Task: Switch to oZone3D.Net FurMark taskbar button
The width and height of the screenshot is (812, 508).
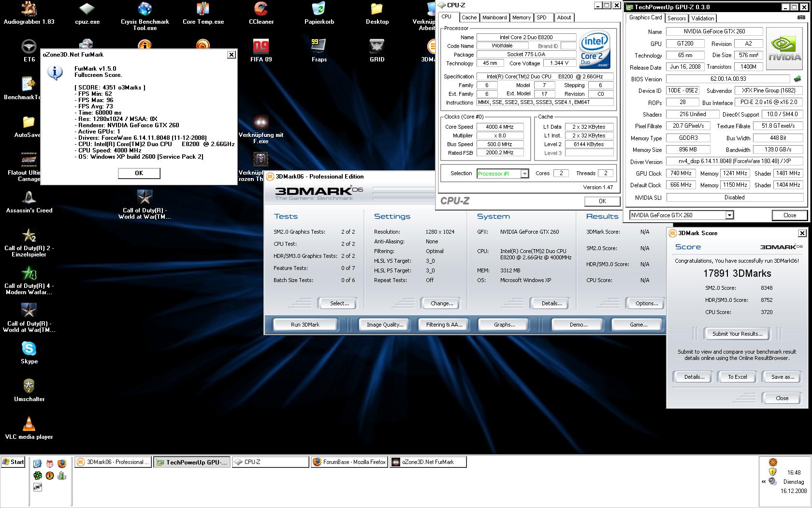Action: click(428, 462)
